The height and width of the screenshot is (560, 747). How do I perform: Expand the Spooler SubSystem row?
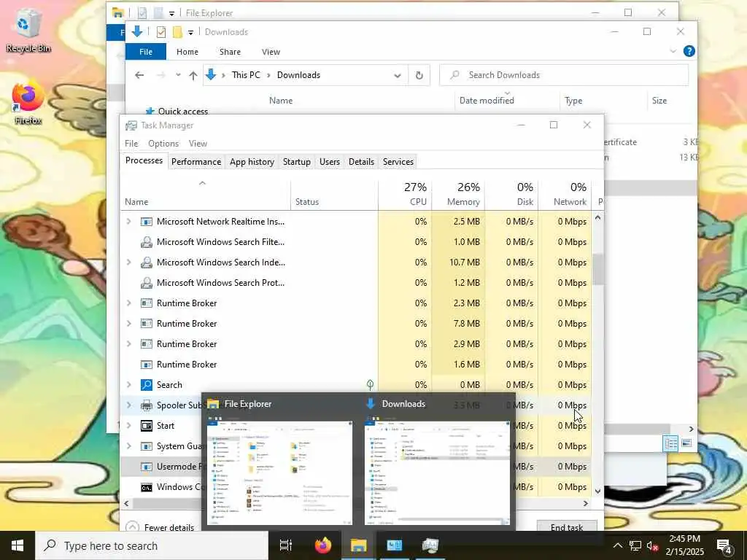tap(128, 405)
